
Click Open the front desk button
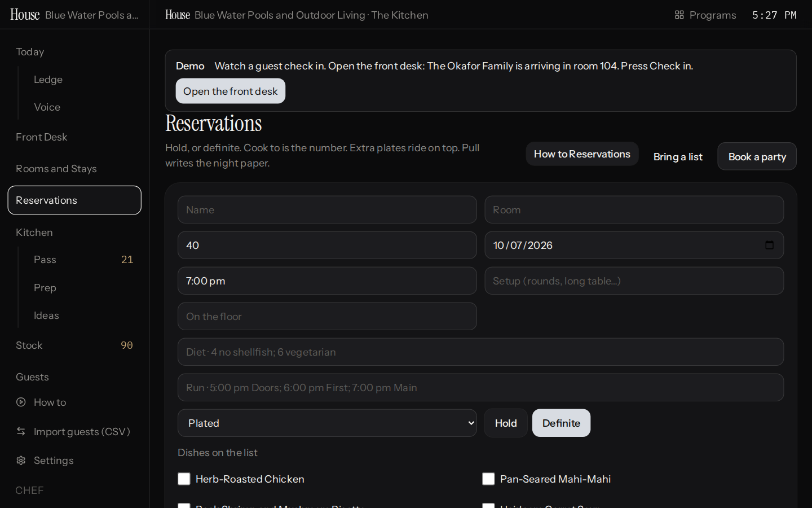pos(231,91)
